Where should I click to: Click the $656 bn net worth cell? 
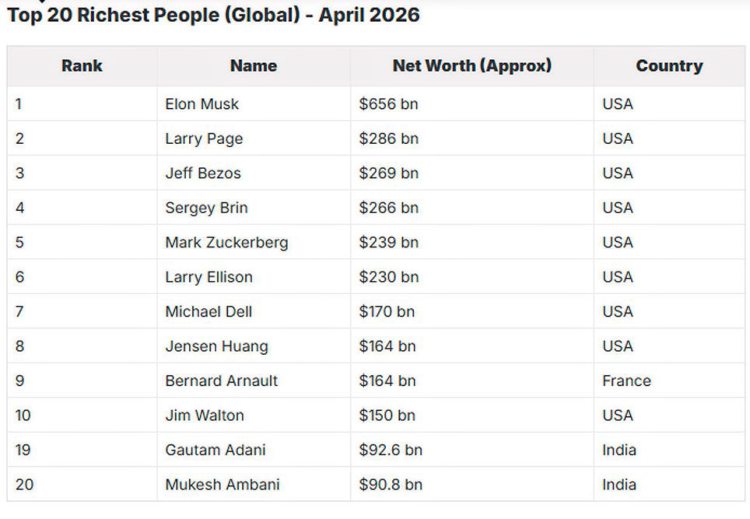coord(389,104)
